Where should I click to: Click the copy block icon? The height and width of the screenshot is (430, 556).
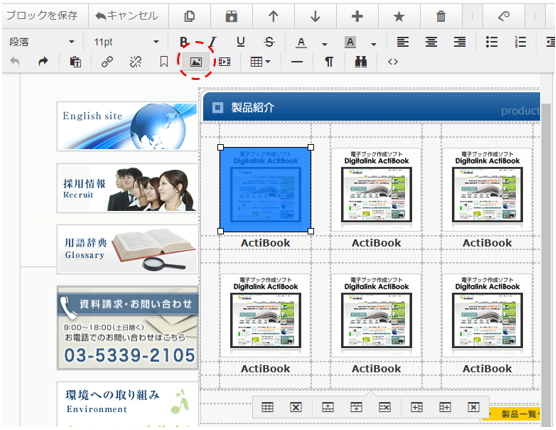point(189,16)
